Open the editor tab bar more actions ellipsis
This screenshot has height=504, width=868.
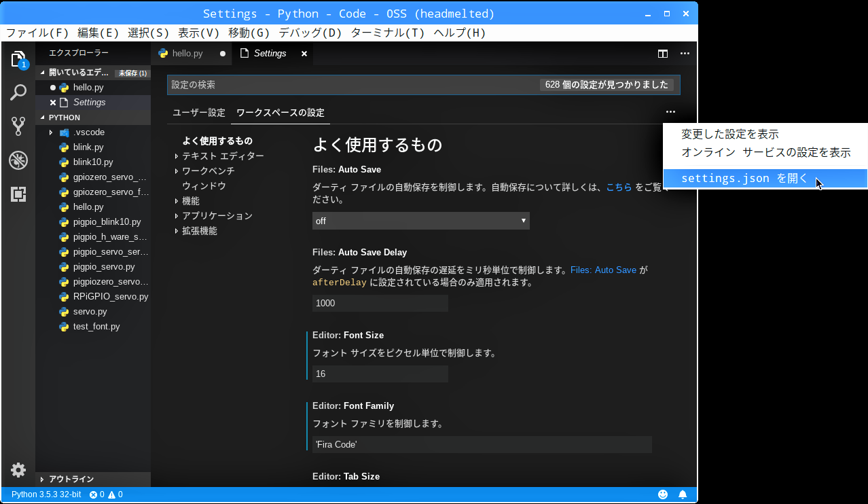(x=685, y=54)
